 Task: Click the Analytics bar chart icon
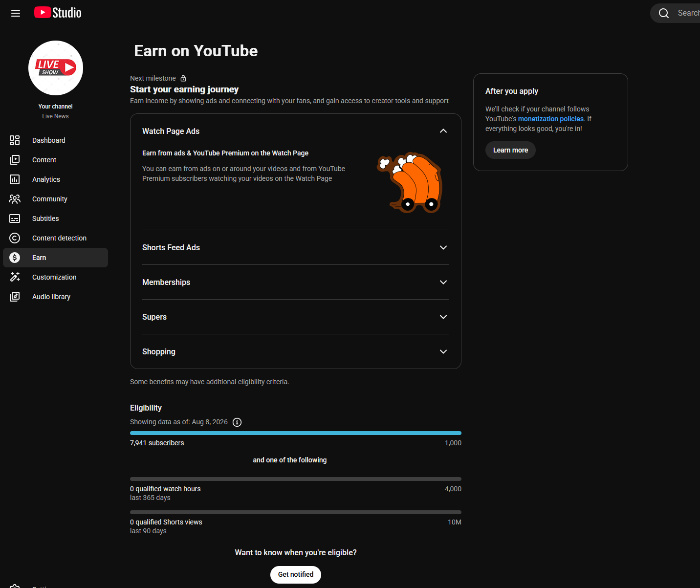tap(15, 179)
